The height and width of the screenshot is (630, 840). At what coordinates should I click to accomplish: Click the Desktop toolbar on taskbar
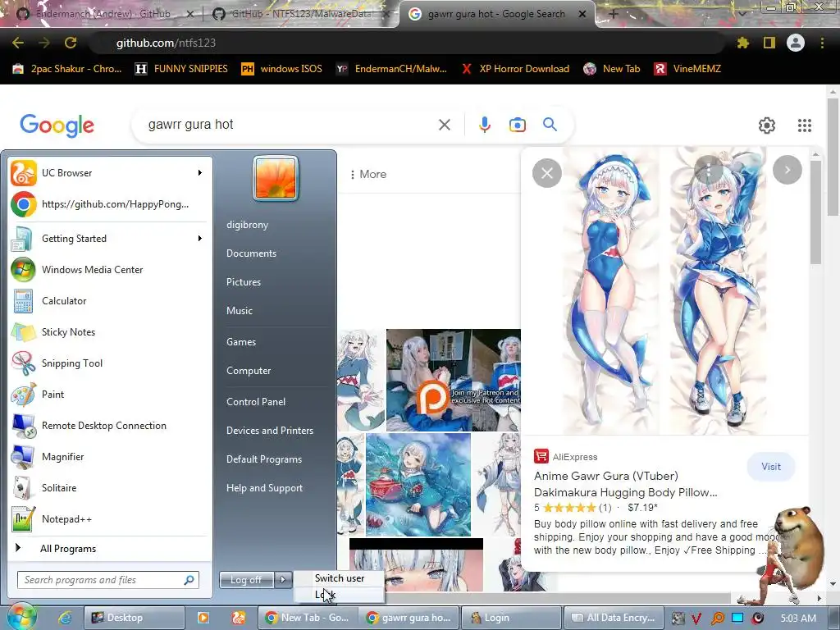tap(134, 618)
